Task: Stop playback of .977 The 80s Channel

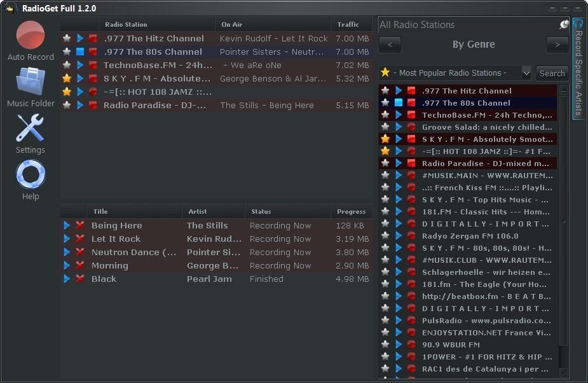Action: coord(80,52)
